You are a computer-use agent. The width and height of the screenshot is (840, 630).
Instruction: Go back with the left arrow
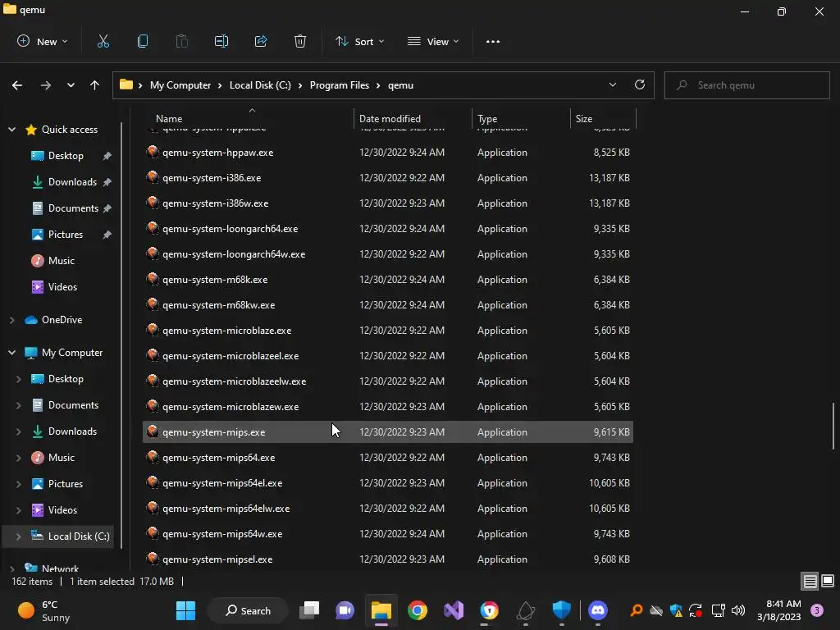pyautogui.click(x=17, y=85)
